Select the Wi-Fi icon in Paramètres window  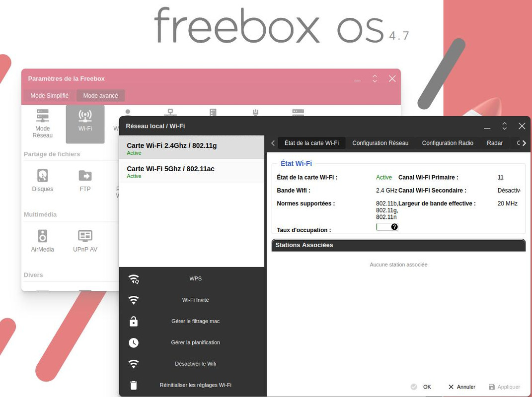click(x=85, y=124)
